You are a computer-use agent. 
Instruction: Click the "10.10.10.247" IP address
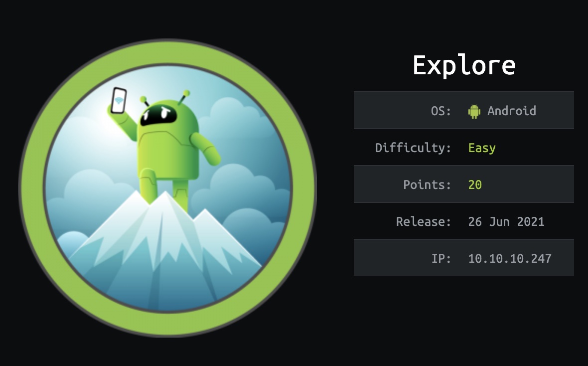(x=510, y=258)
